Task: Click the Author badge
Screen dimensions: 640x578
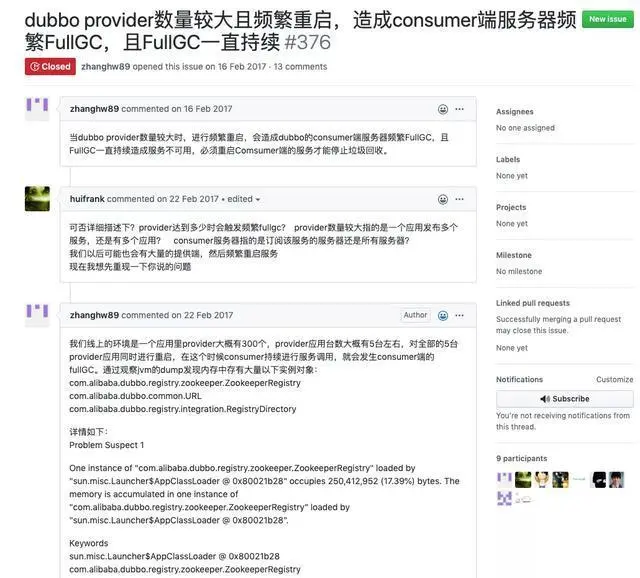Action: (415, 315)
